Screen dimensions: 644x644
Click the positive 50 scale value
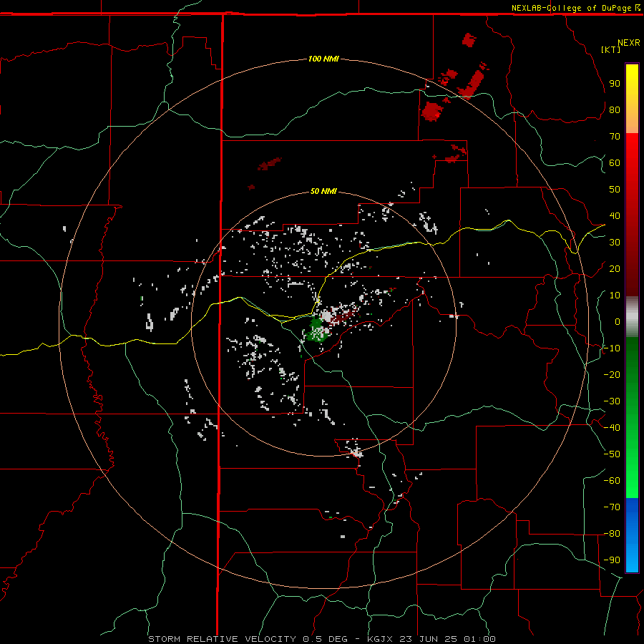click(615, 190)
